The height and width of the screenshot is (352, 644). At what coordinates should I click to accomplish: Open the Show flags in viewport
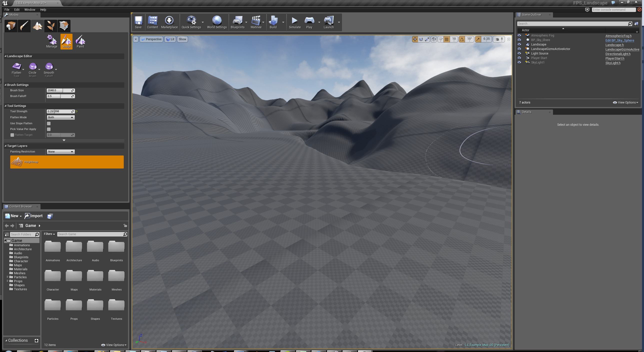[182, 39]
